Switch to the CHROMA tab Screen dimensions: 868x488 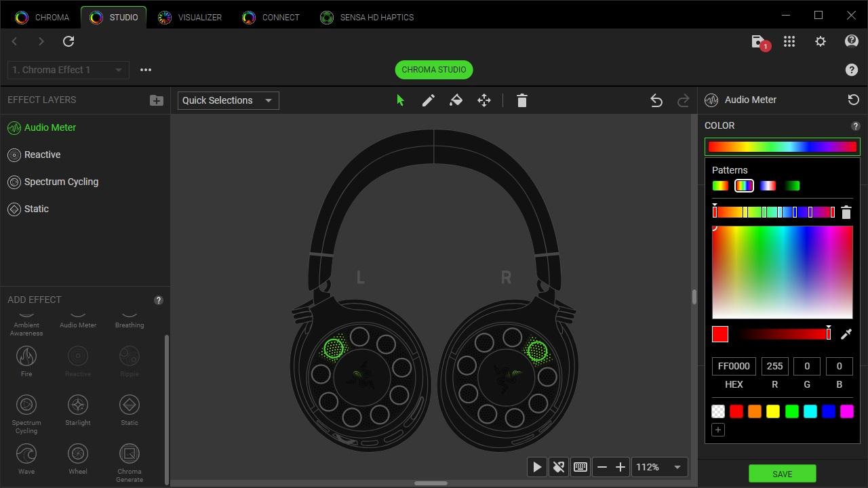[x=42, y=18]
